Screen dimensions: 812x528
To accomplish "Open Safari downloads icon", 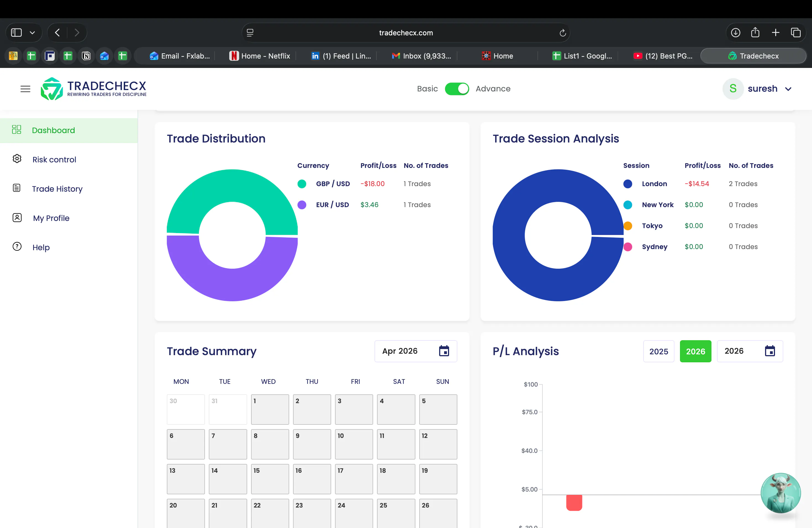I will pyautogui.click(x=735, y=33).
